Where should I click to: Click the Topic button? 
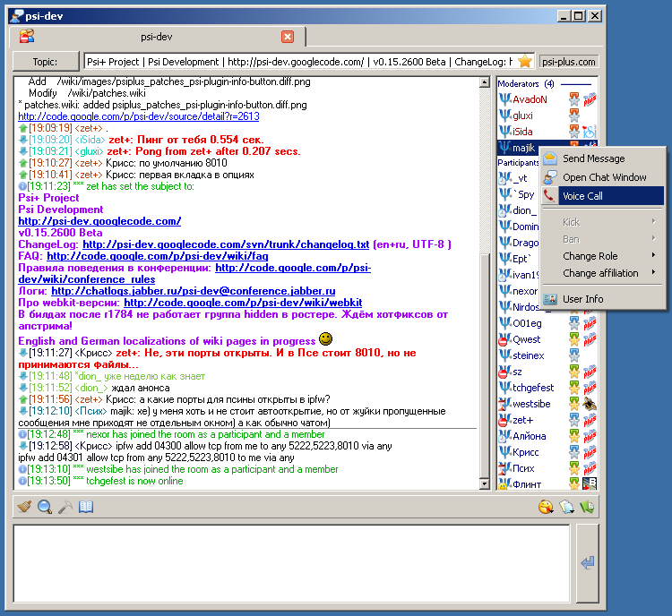click(46, 62)
